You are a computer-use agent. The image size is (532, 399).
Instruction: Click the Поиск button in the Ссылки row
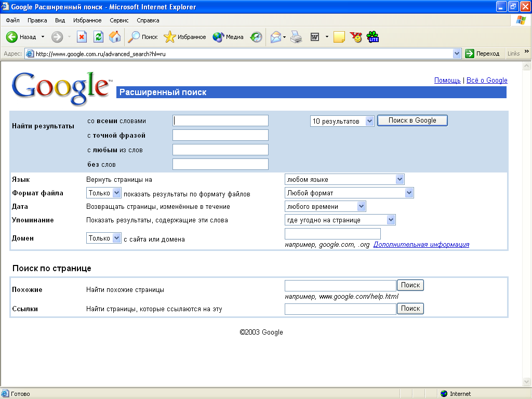[x=410, y=309]
